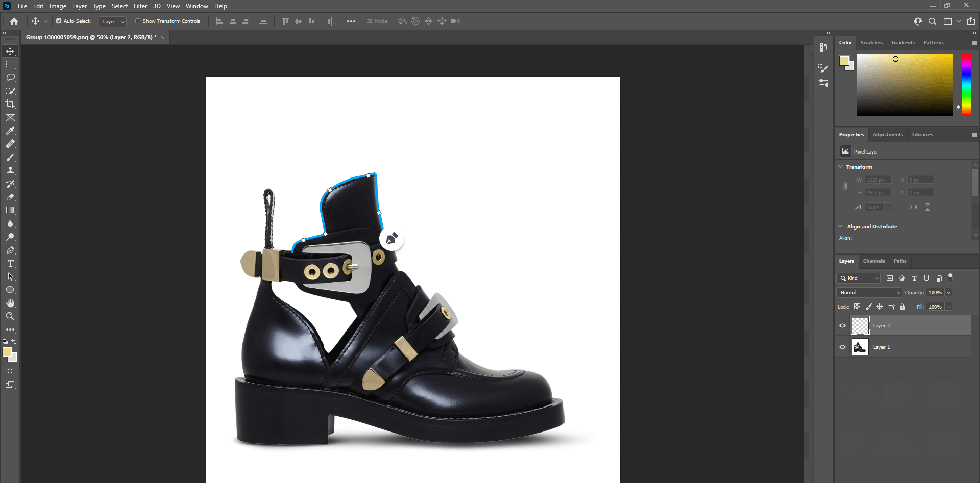Image resolution: width=980 pixels, height=483 pixels.
Task: Open the blend mode dropdown showing Normal
Action: (x=869, y=292)
